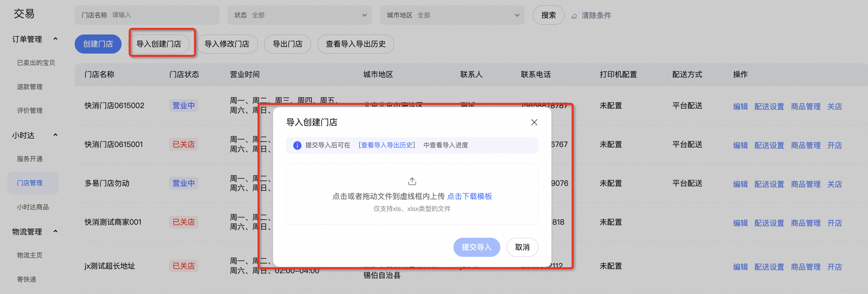Click the dashed file upload drop zone
The height and width of the screenshot is (294, 868).
(412, 194)
